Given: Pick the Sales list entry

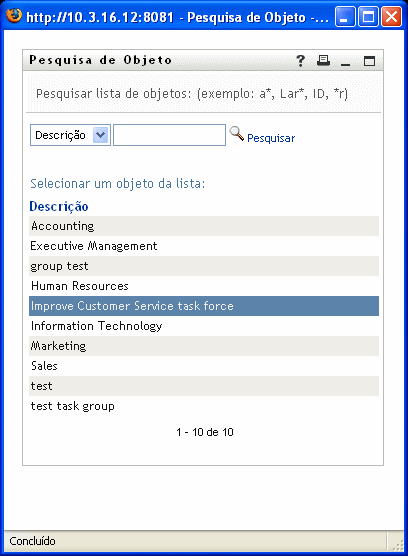Looking at the screenshot, I should [x=204, y=366].
